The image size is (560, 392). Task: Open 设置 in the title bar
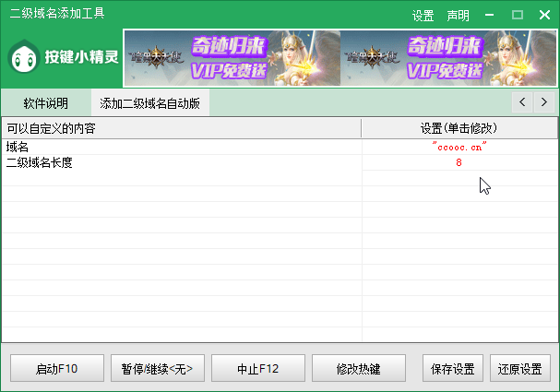[x=423, y=16]
